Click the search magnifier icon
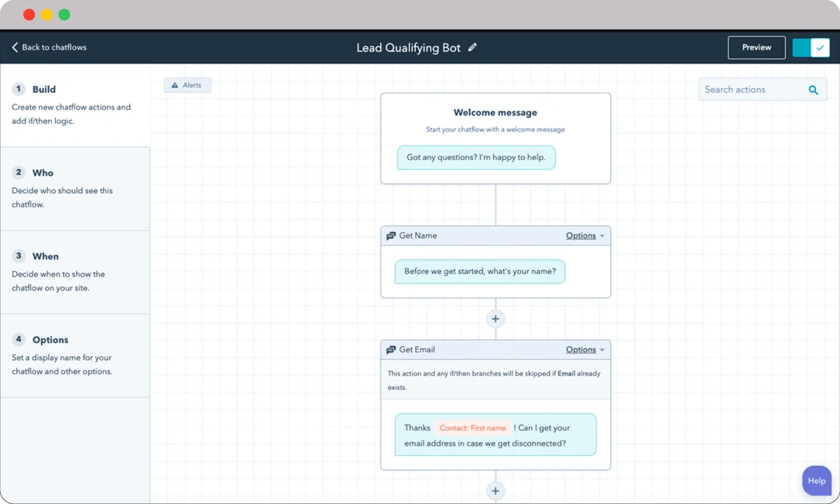The height and width of the screenshot is (504, 840). click(x=813, y=90)
